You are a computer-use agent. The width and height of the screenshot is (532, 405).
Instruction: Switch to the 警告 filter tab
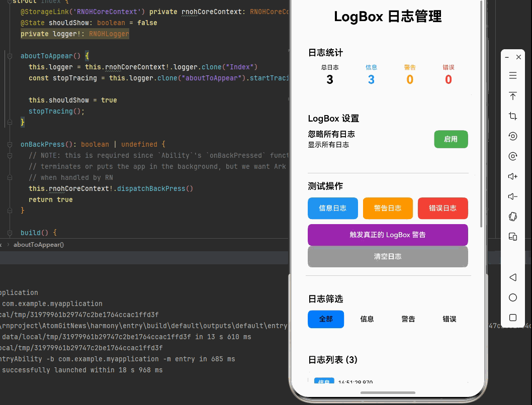click(x=408, y=319)
